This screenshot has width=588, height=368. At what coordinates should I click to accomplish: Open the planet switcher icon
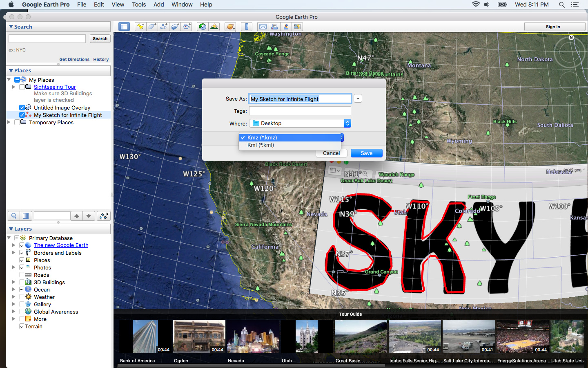[x=230, y=27]
